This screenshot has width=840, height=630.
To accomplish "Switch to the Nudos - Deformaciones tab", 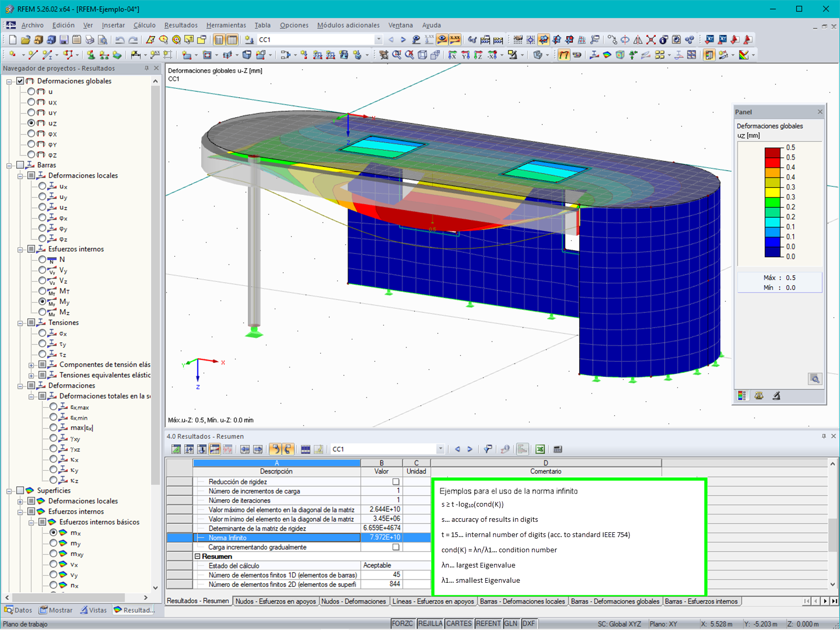I will (x=353, y=602).
